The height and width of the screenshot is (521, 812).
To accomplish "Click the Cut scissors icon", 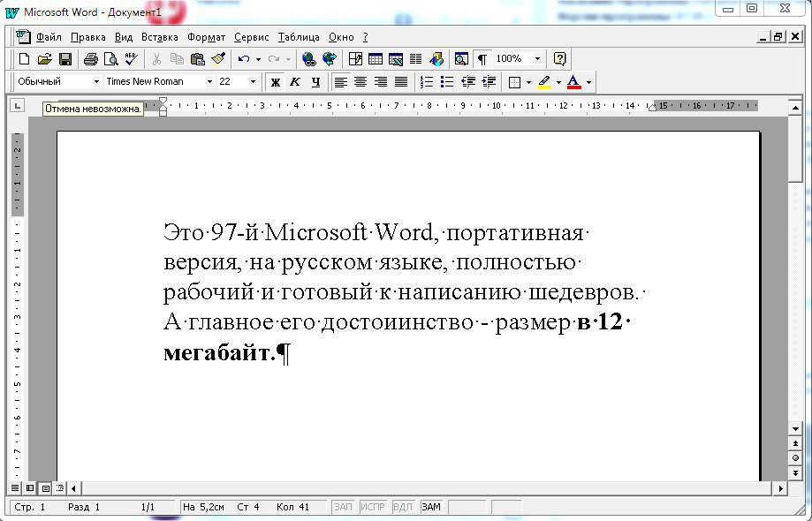I will [x=156, y=59].
